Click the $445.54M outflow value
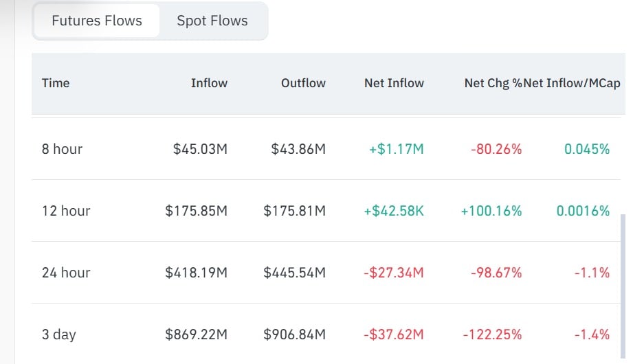The image size is (633, 364). [x=294, y=273]
